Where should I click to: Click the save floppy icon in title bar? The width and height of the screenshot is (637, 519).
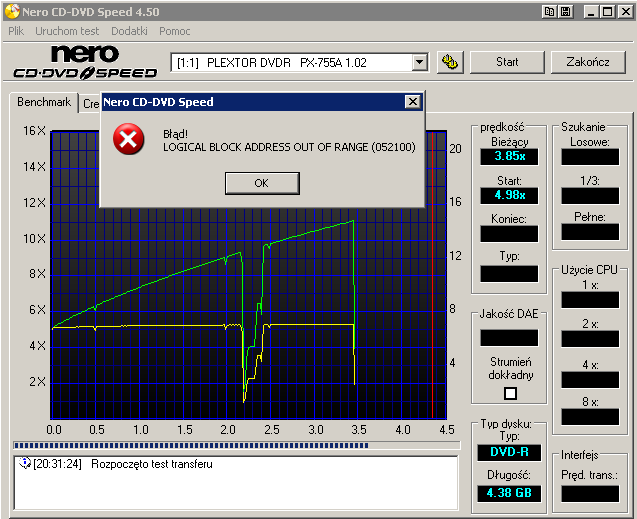point(565,12)
